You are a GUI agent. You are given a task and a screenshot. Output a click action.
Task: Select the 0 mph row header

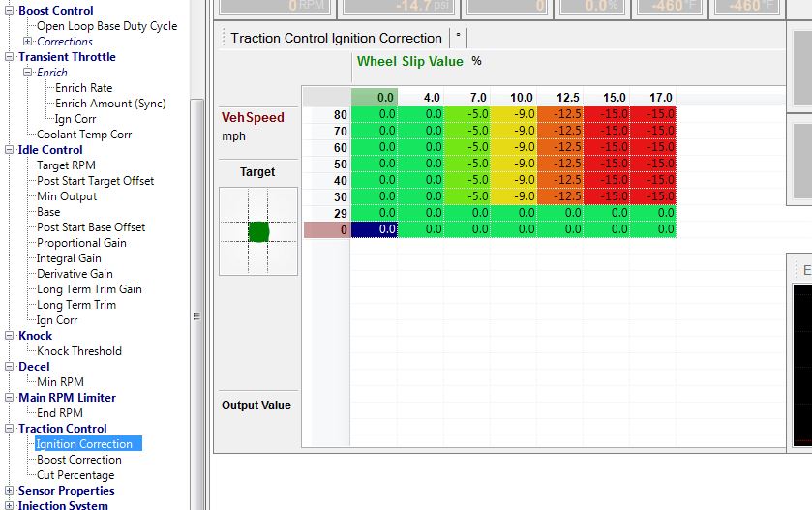click(327, 230)
